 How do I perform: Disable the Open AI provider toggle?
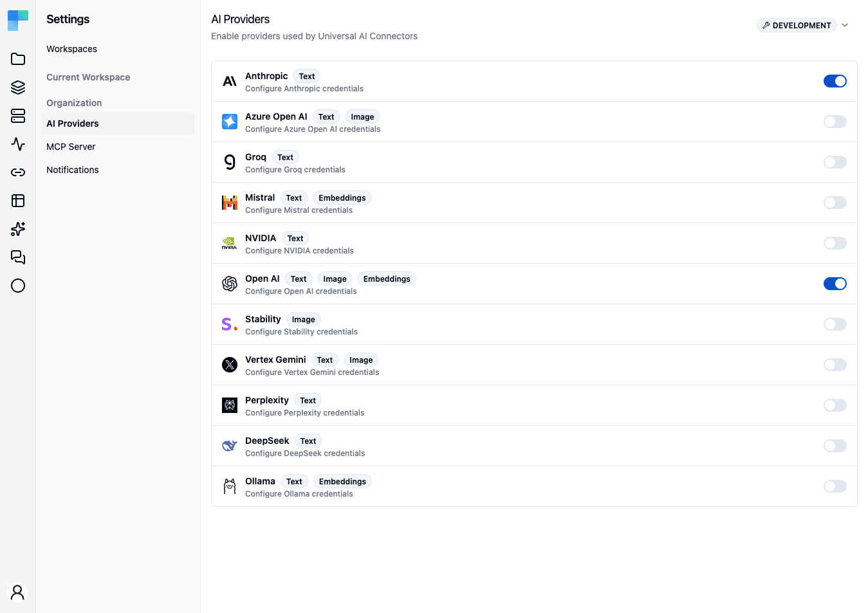tap(835, 284)
